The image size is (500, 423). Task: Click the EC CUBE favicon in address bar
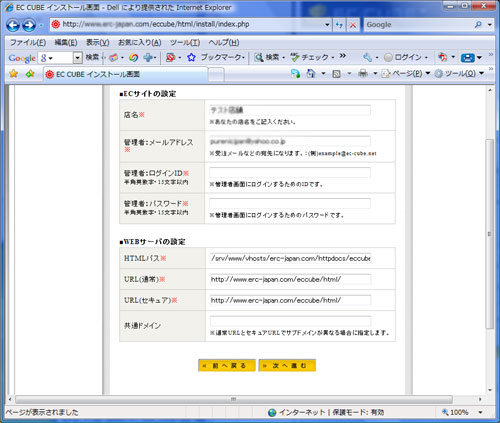[56, 24]
